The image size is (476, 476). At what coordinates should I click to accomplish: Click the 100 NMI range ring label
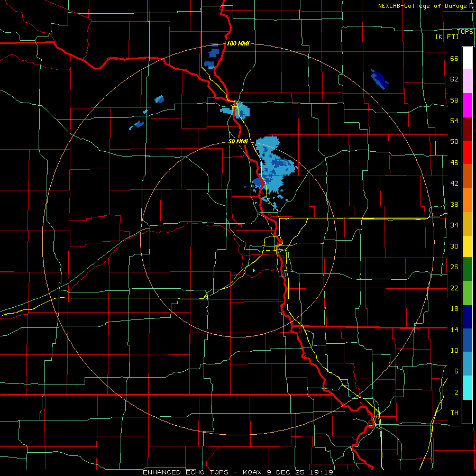pos(238,43)
